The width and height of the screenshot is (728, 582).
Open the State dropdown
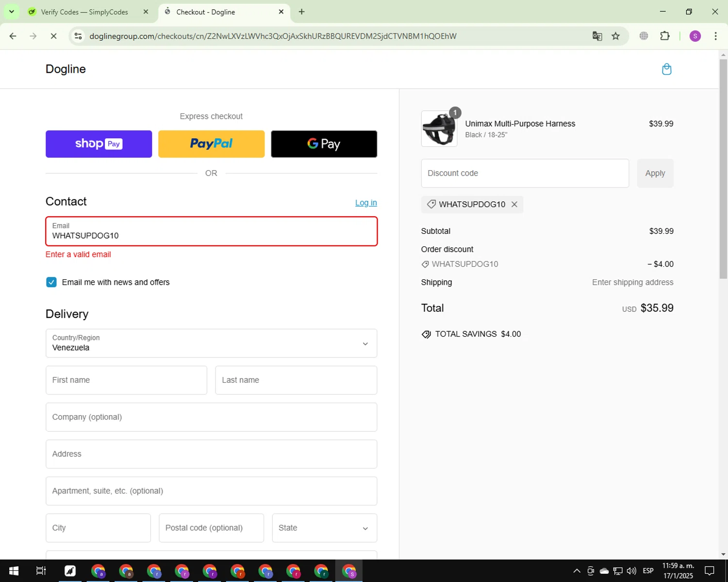(324, 528)
